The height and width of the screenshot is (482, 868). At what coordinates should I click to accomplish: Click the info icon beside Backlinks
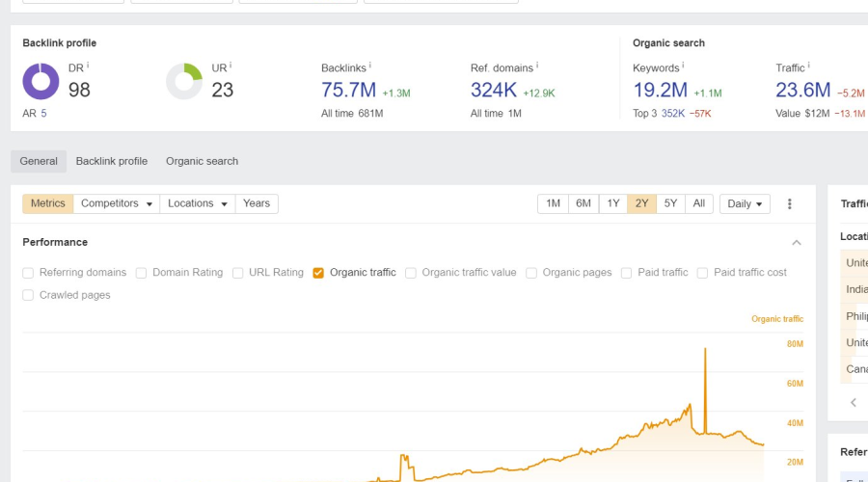point(370,67)
